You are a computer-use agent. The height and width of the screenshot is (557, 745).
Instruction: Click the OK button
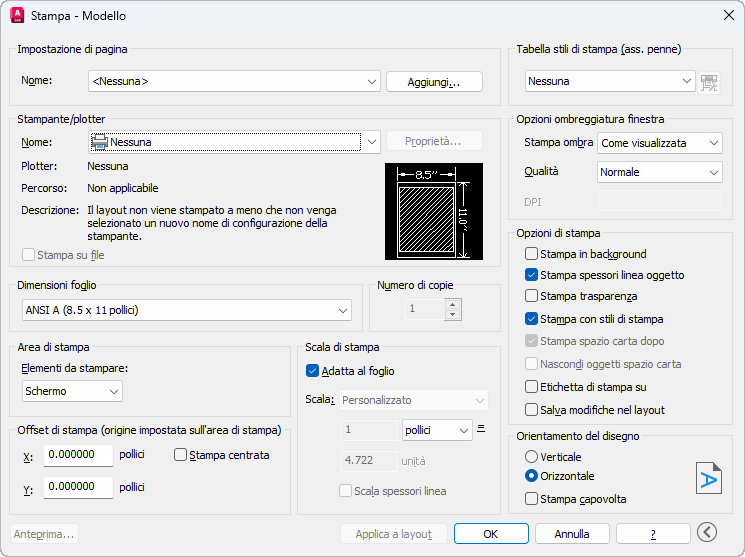click(491, 534)
